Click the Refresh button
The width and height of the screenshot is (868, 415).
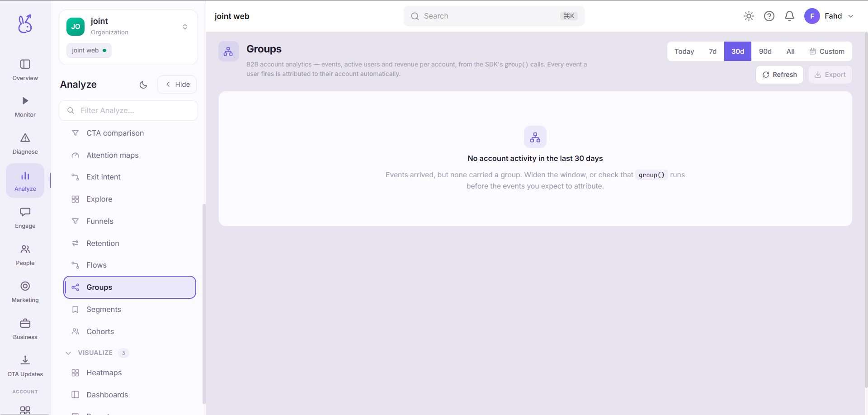click(779, 75)
